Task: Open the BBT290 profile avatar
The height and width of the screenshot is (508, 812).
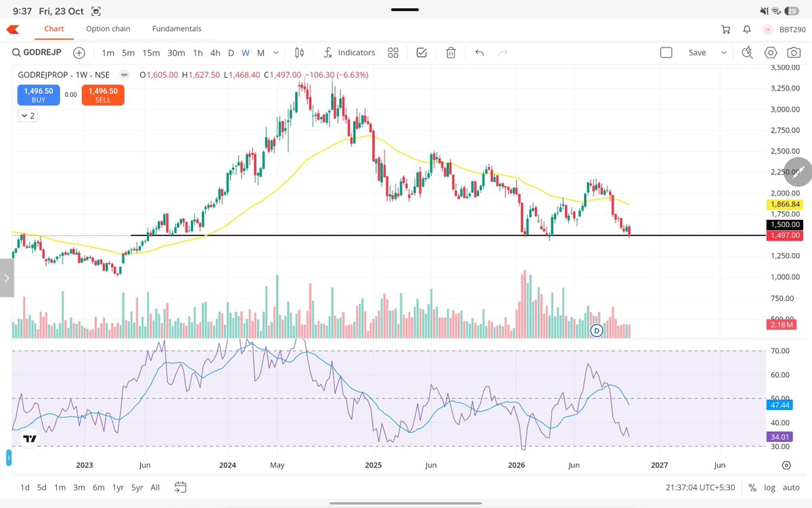Action: click(767, 30)
